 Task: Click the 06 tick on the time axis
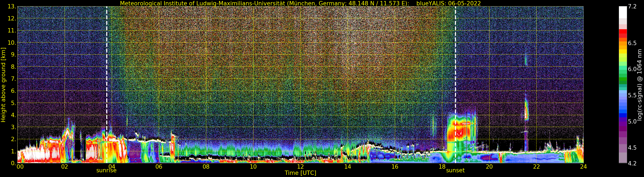(159, 167)
